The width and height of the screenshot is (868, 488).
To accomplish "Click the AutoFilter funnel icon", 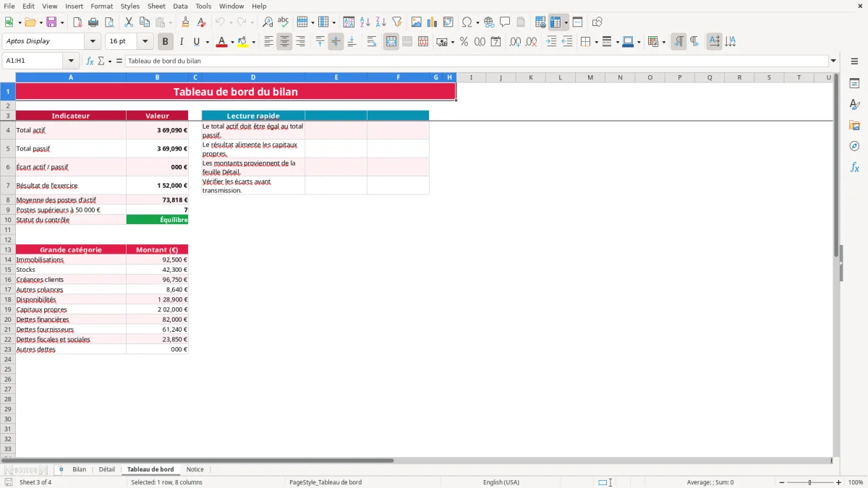I will coord(397,22).
